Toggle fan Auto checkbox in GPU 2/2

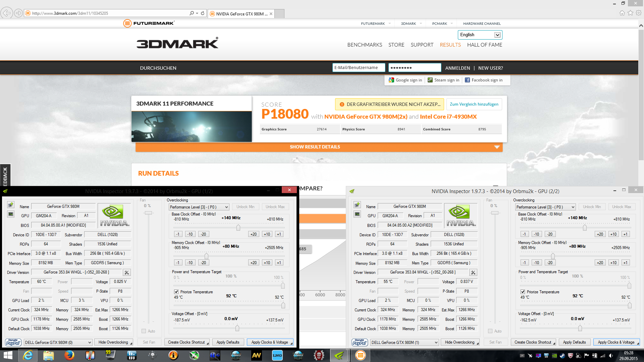(490, 331)
